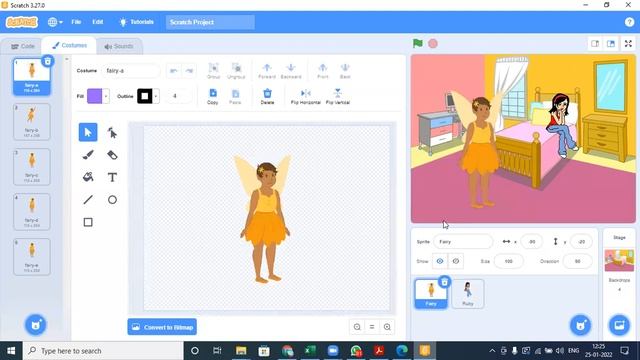
Task: Click the Delete trash icon in toolbar
Action: 267,97
